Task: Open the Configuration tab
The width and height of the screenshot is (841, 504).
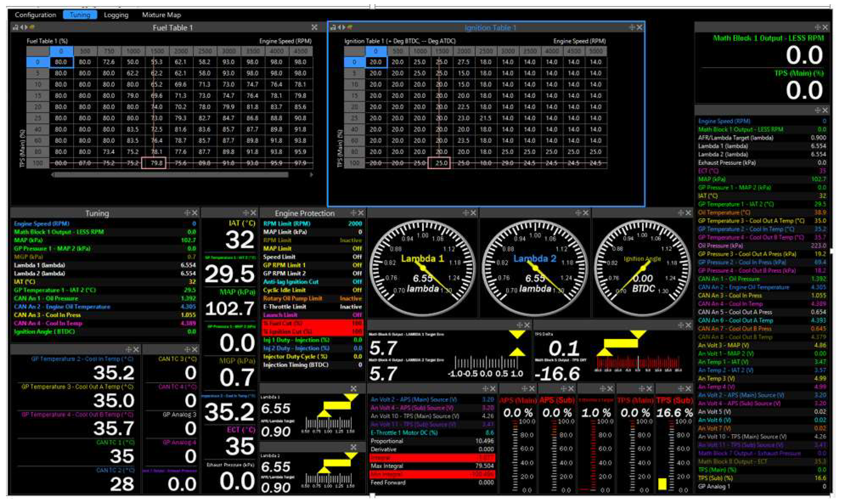Action: (x=35, y=15)
